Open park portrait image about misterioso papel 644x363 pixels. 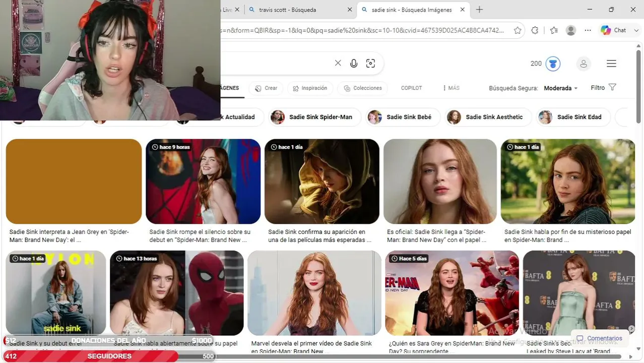568,181
